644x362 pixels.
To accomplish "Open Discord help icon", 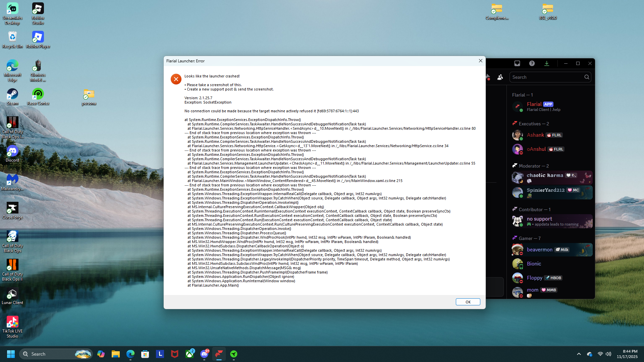I will click(x=532, y=63).
